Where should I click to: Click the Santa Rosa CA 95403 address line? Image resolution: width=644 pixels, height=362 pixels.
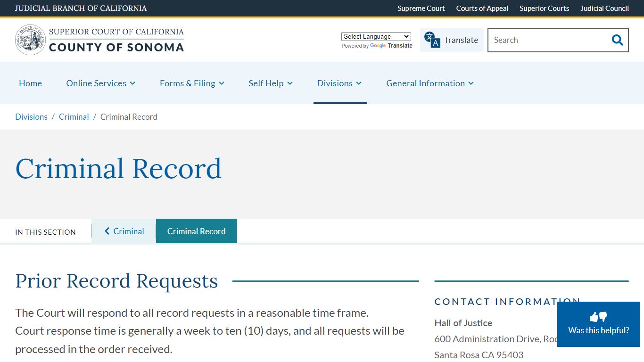coord(479,355)
